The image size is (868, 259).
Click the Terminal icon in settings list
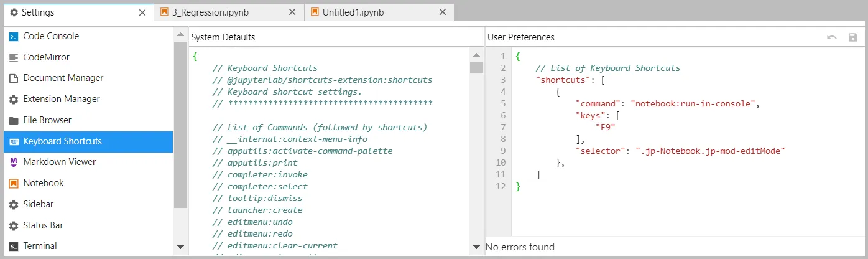(14, 247)
